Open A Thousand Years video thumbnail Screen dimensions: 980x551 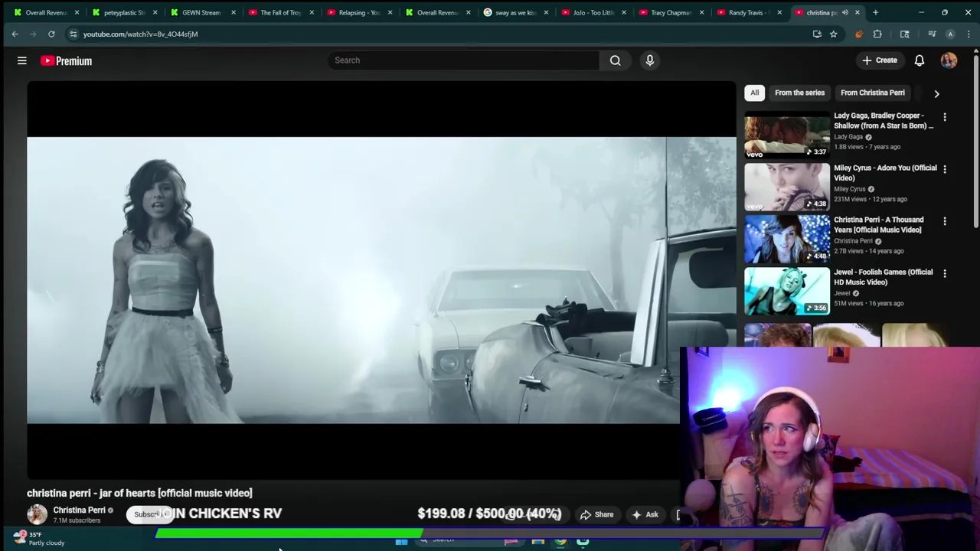pyautogui.click(x=787, y=239)
